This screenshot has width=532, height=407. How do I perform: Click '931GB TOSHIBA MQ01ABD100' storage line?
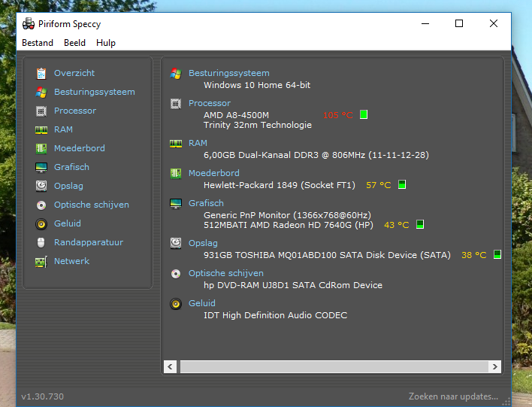pos(327,255)
